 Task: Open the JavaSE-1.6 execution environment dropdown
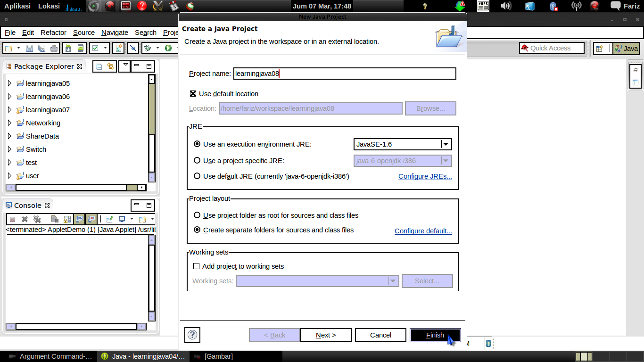click(x=445, y=144)
